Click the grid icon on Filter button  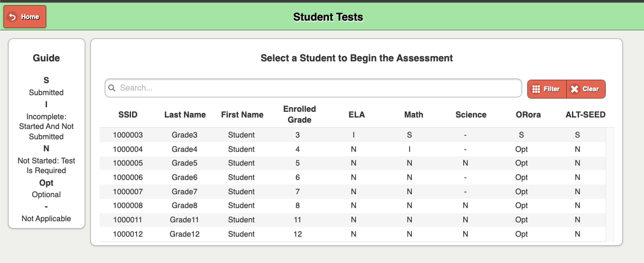535,89
